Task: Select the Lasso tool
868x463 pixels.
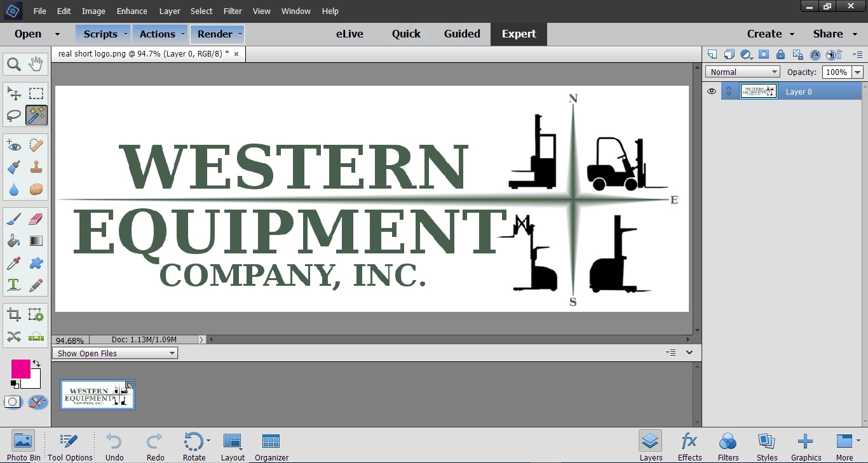Action: pyautogui.click(x=14, y=116)
